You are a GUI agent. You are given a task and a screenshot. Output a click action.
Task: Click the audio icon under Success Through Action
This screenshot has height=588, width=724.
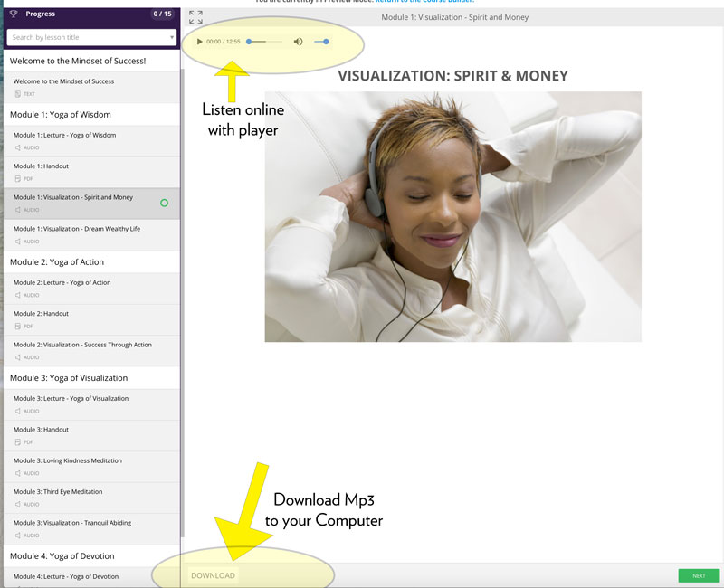(18, 357)
